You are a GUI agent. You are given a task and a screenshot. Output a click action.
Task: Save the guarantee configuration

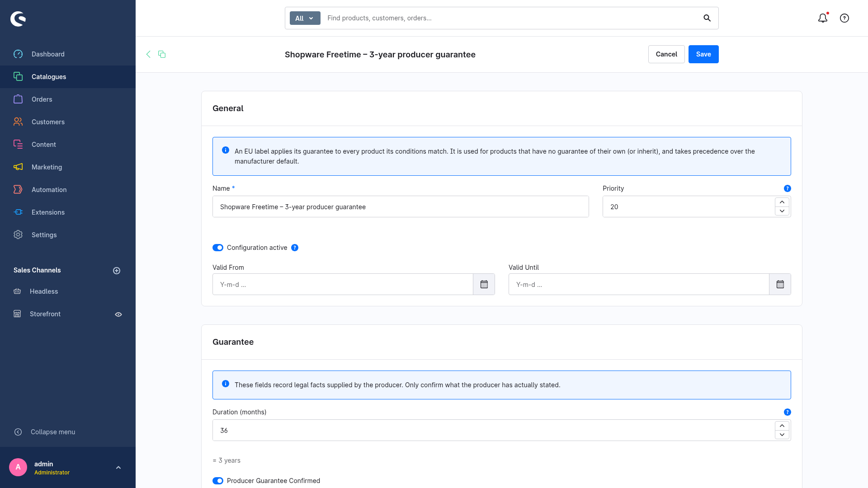703,54
